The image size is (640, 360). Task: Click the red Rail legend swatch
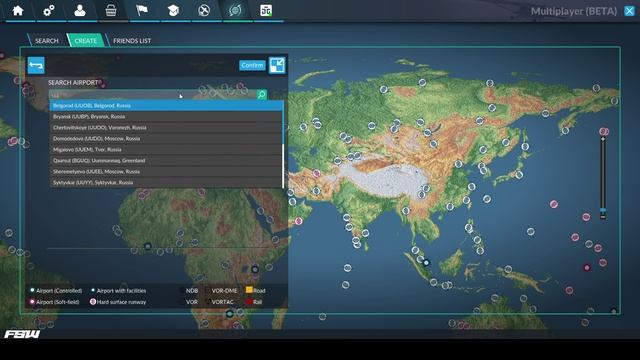tap(249, 302)
